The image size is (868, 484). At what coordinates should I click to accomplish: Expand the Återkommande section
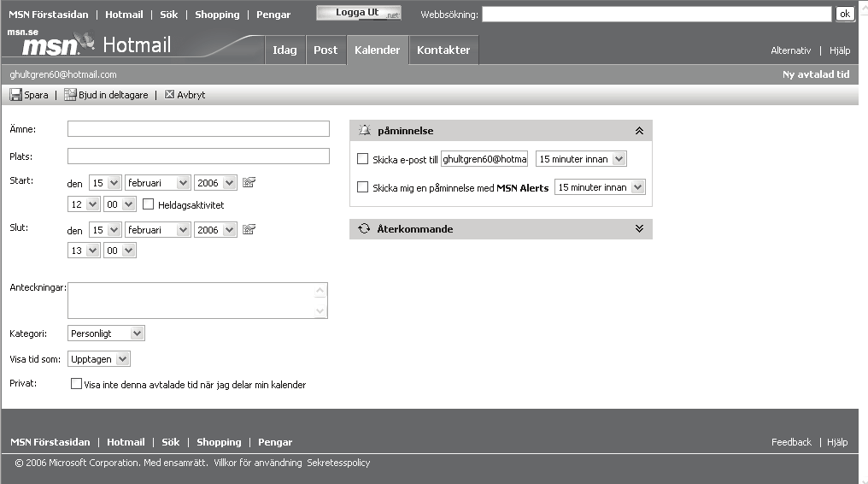click(639, 228)
